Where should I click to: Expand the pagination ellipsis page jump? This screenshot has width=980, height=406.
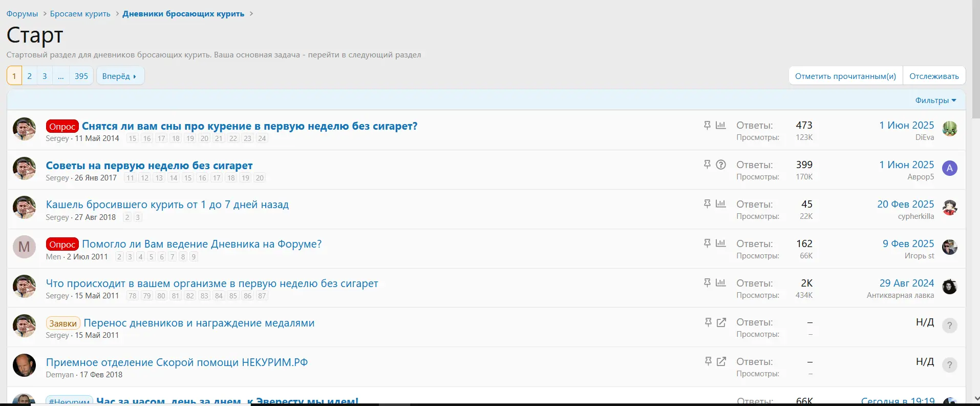[x=61, y=76]
